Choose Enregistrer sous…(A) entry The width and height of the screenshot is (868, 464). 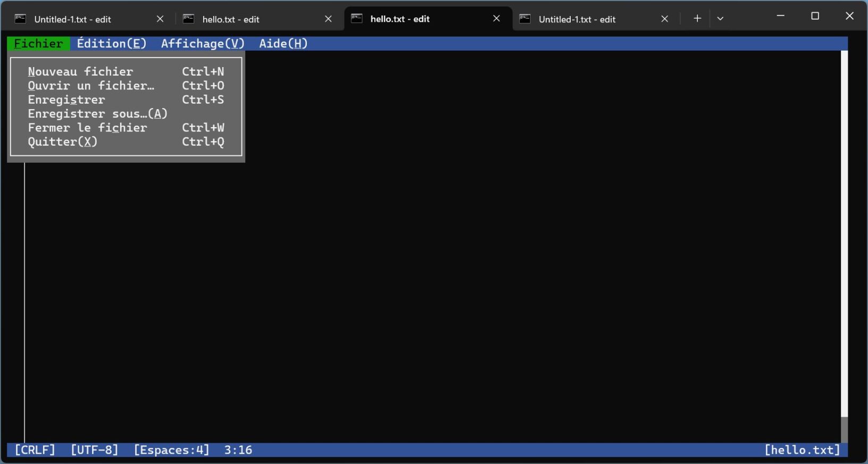pyautogui.click(x=126, y=113)
